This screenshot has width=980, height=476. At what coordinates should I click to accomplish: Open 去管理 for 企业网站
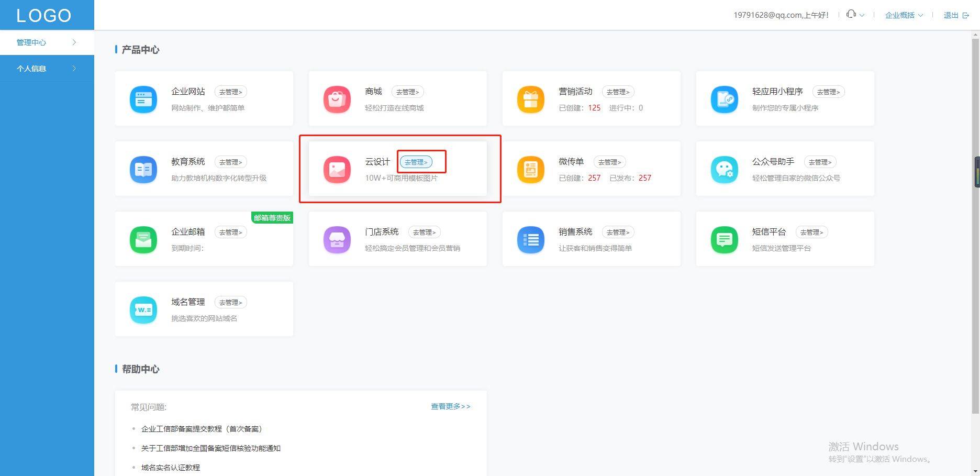231,92
